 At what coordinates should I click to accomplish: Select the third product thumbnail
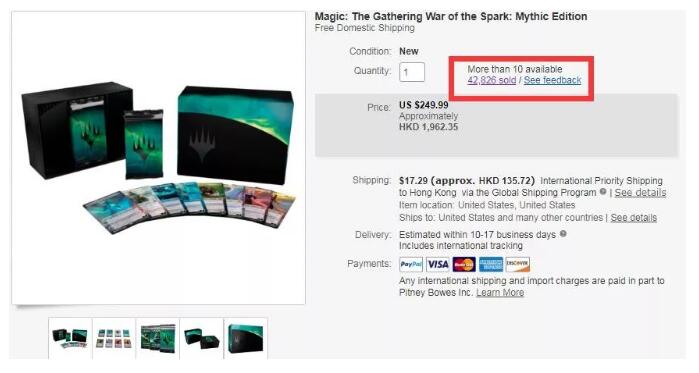coord(157,338)
